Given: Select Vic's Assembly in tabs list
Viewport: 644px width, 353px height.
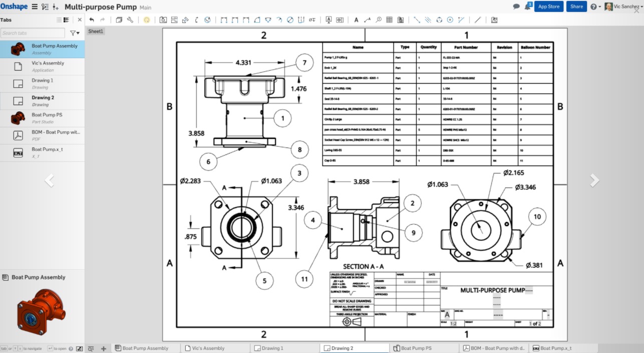Looking at the screenshot, I should pyautogui.click(x=42, y=67).
